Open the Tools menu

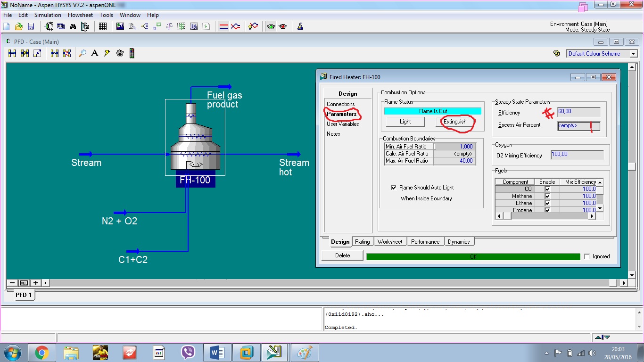[106, 15]
